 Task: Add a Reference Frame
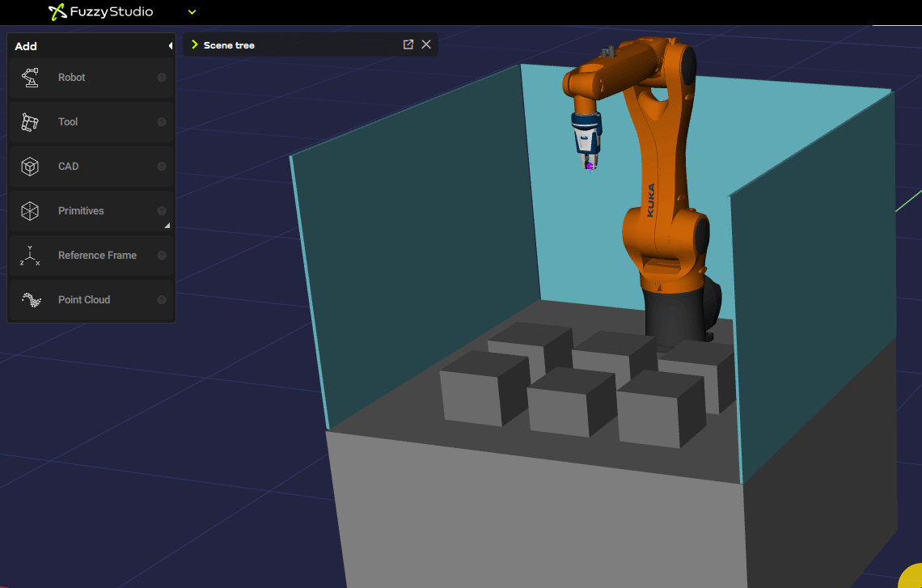[x=91, y=256]
